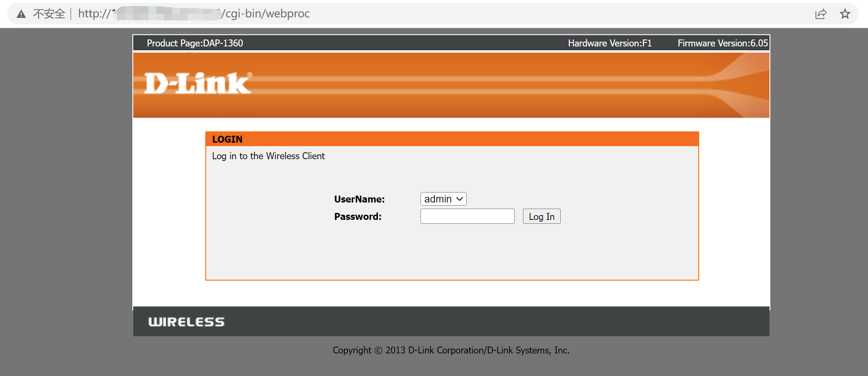Click the orange LOGIN section header
The height and width of the screenshot is (376, 868).
[x=451, y=139]
